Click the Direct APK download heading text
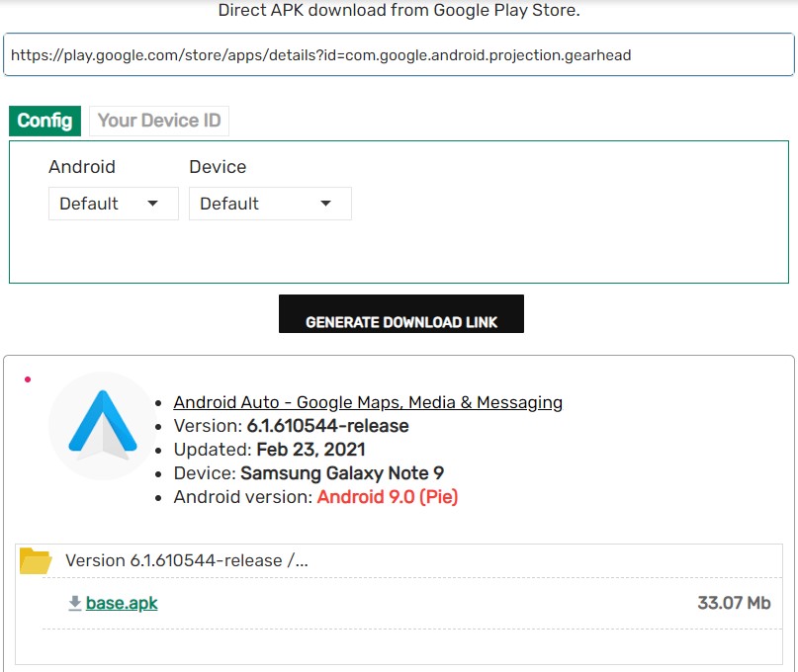Image resolution: width=798 pixels, height=672 pixels. point(399,10)
